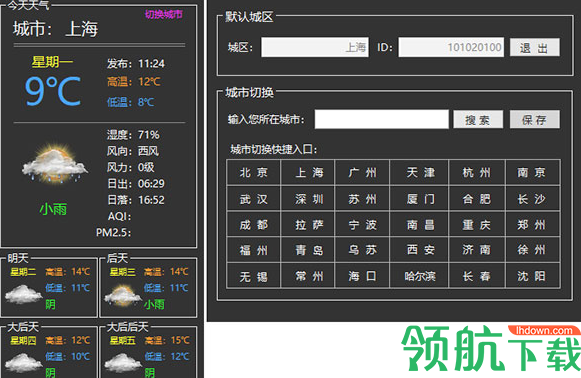Screen dimensions: 581x378
Task: Click the 后天 rain weather icon
Action: 123,295
